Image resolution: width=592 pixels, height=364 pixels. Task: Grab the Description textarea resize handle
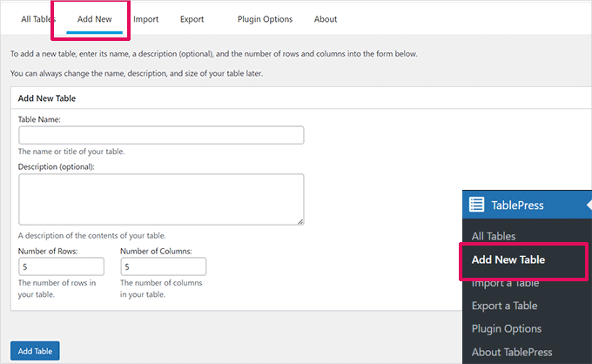(x=300, y=222)
